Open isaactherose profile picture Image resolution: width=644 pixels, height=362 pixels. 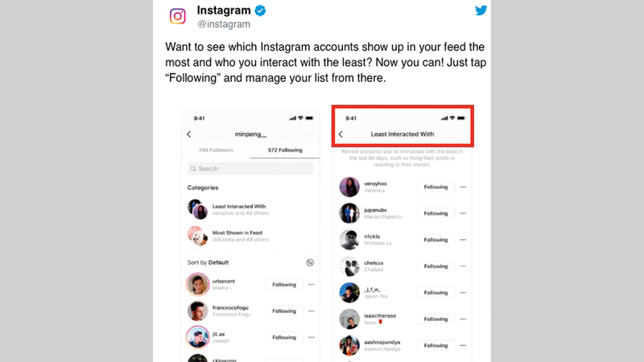[349, 319]
